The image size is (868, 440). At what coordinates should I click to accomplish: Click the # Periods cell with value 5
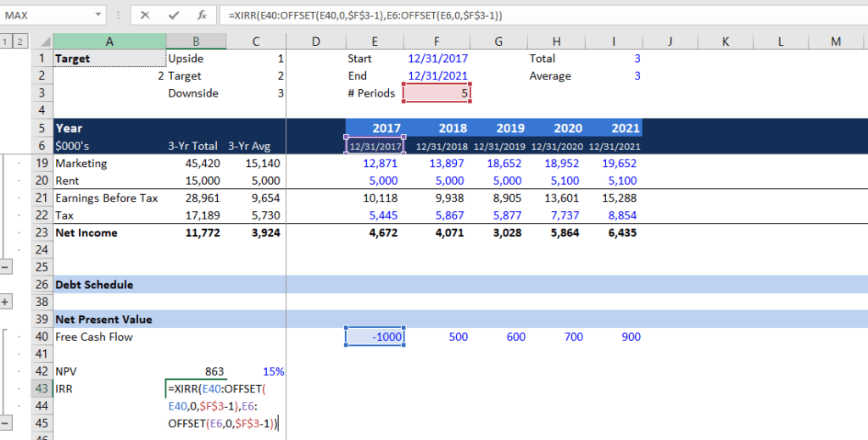tap(437, 93)
